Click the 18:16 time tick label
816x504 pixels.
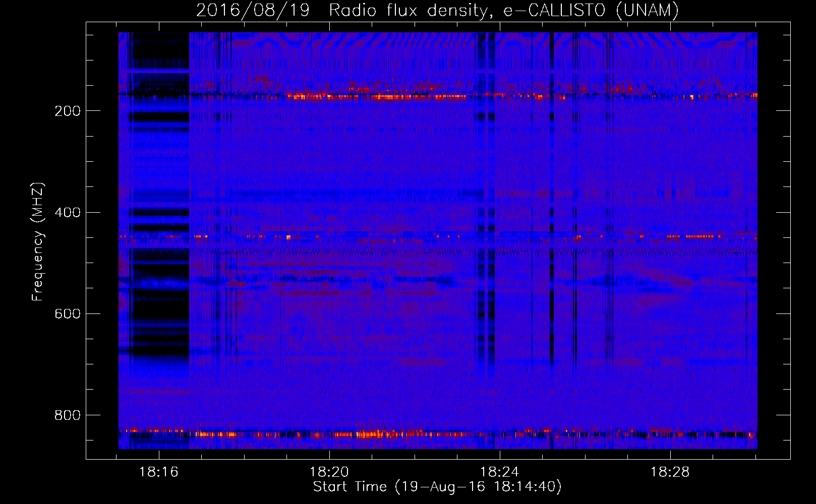pyautogui.click(x=159, y=472)
